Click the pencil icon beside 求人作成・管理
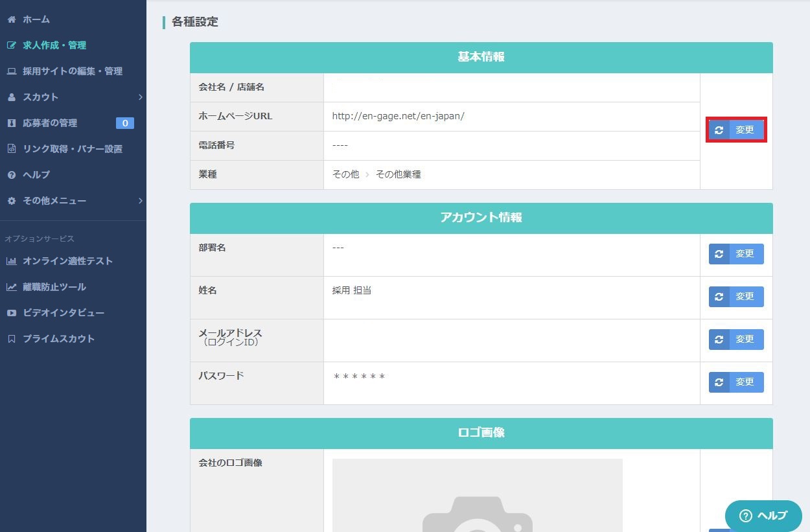Image resolution: width=810 pixels, height=532 pixels. coord(11,45)
